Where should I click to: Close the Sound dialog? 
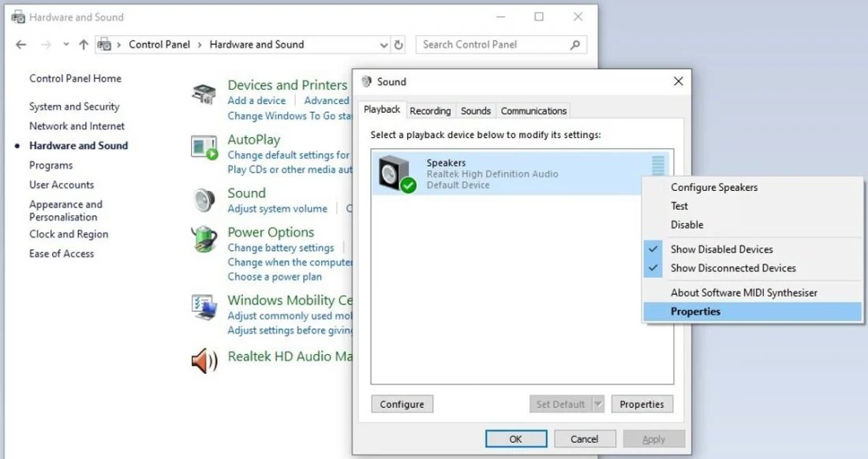coord(678,81)
